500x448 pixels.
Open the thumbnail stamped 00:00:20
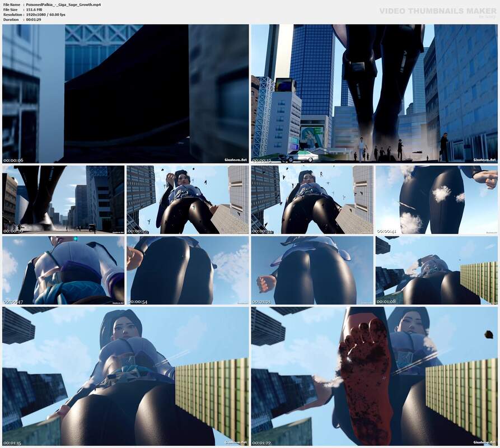point(63,199)
